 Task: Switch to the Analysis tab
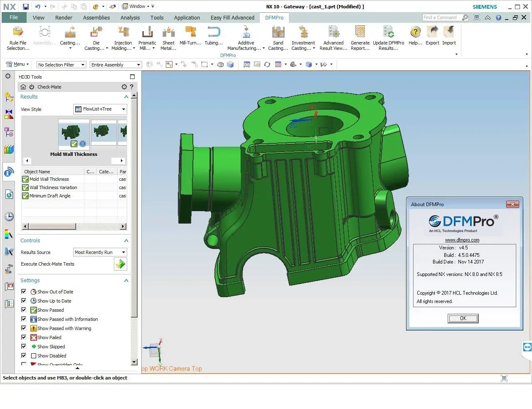tap(130, 17)
